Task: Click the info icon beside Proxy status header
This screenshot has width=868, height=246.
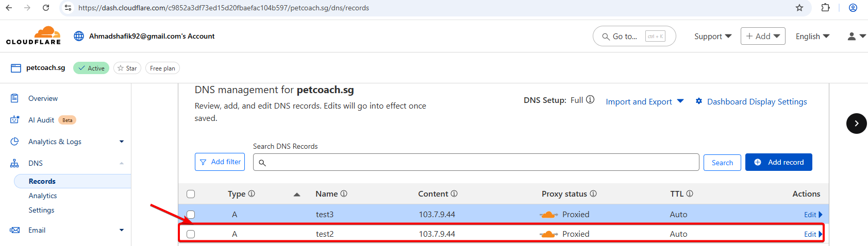Action: pos(593,194)
